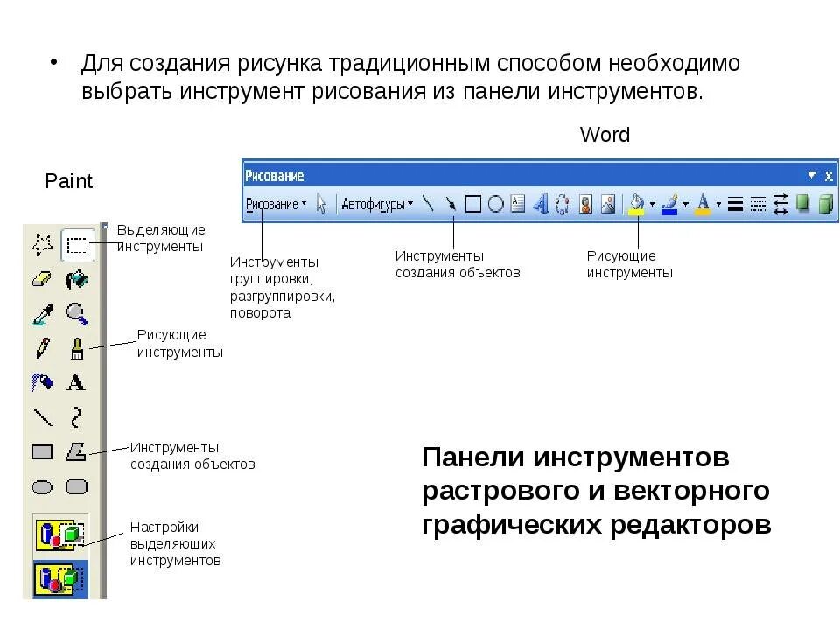This screenshot has width=840, height=630.
Task: Select the Rounded Rectangle tool in Paint
Action: coord(77,486)
